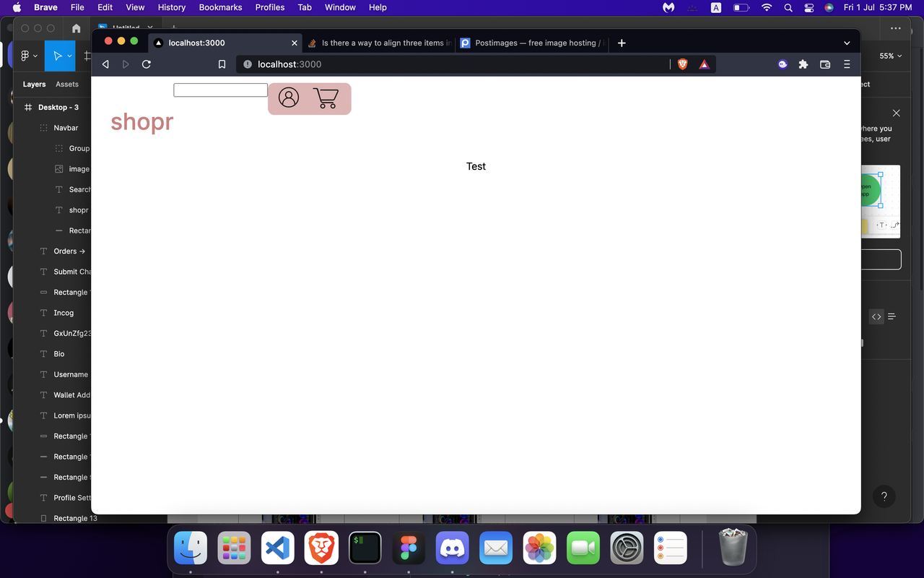Toggle Figma code view button
Viewport: 924px width, 578px height.
(876, 316)
